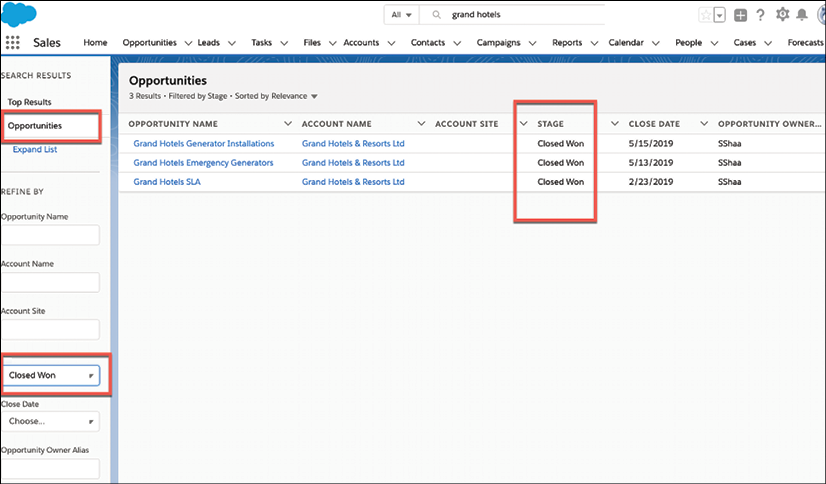Expand the Contacts tab chevron

pos(457,43)
